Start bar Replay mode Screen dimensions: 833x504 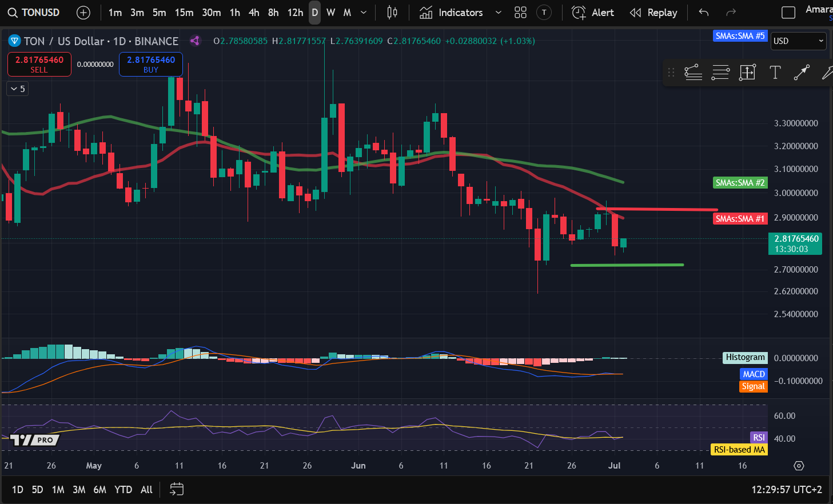pos(653,13)
